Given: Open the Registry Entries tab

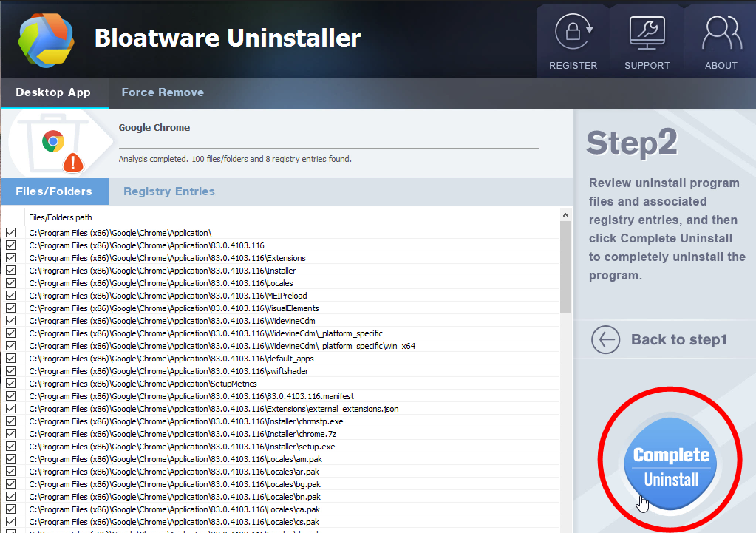Looking at the screenshot, I should pos(169,191).
